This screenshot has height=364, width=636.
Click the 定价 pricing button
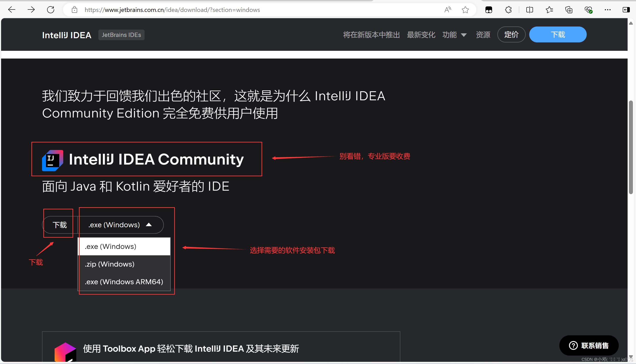[511, 34]
